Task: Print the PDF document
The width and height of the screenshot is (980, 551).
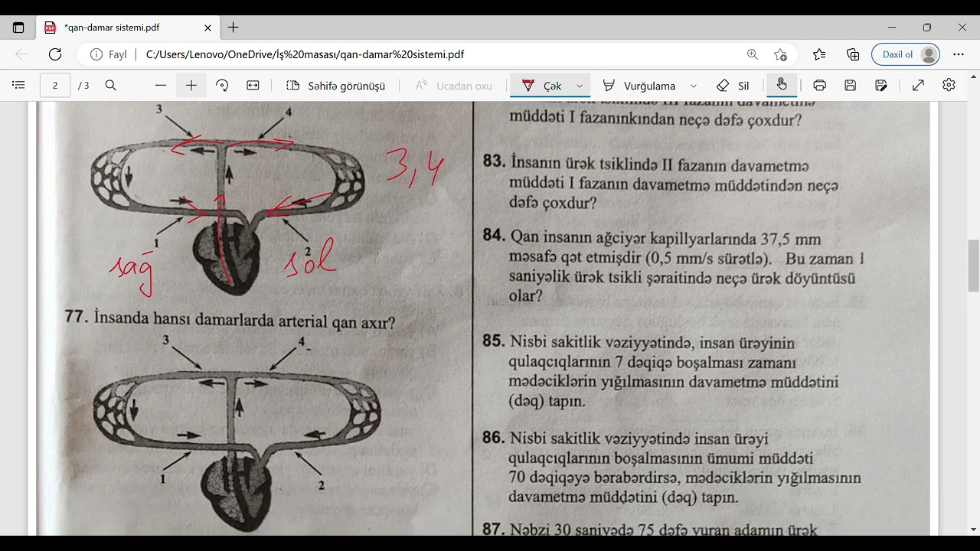Action: coord(820,86)
